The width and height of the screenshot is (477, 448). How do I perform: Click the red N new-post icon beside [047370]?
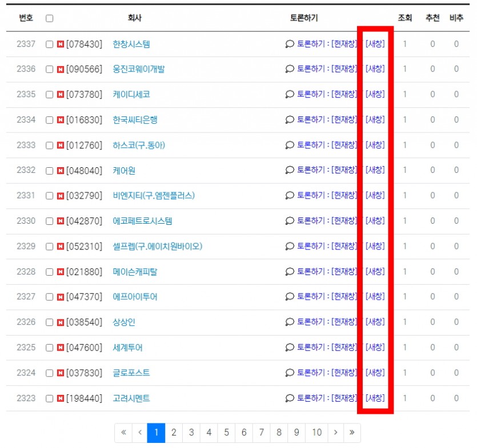(61, 297)
